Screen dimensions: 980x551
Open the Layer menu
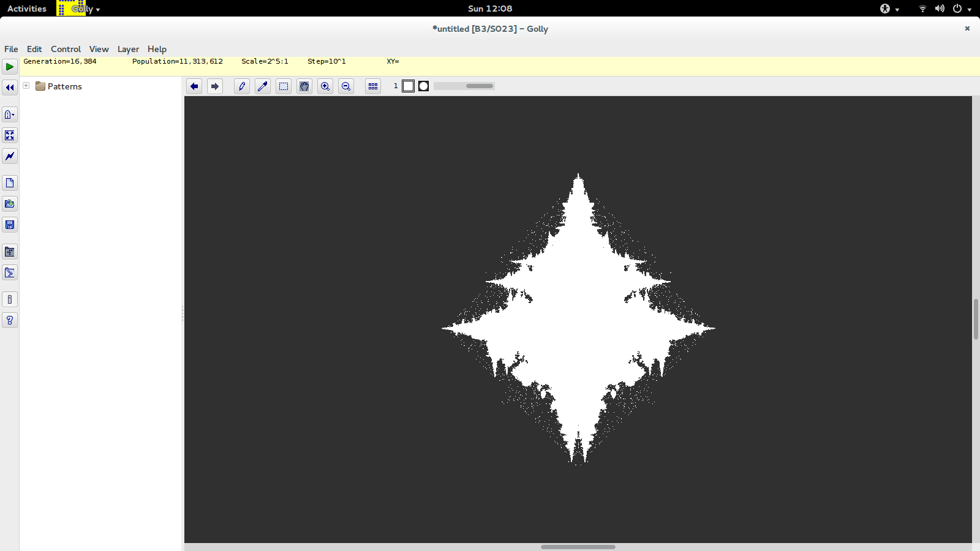point(128,49)
